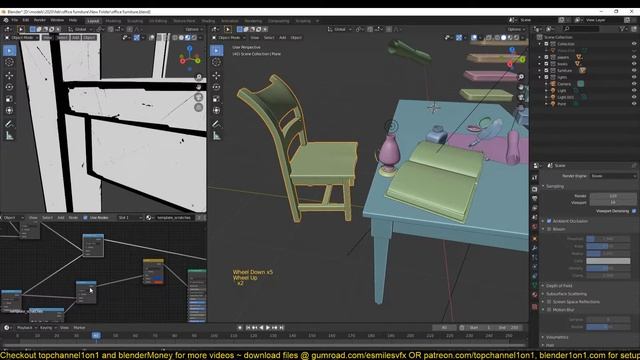Select the Measure tool in left viewport
The height and width of the screenshot is (360, 640).
[x=9, y=136]
